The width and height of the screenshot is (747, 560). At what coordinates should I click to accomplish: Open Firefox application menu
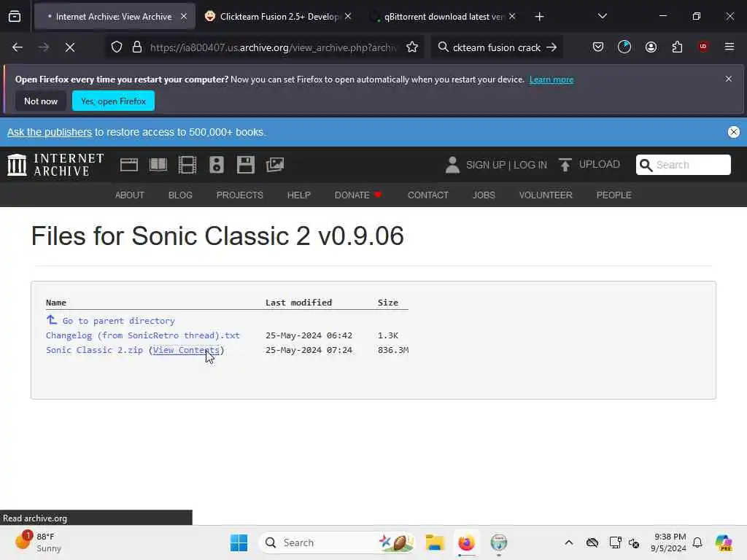729,47
